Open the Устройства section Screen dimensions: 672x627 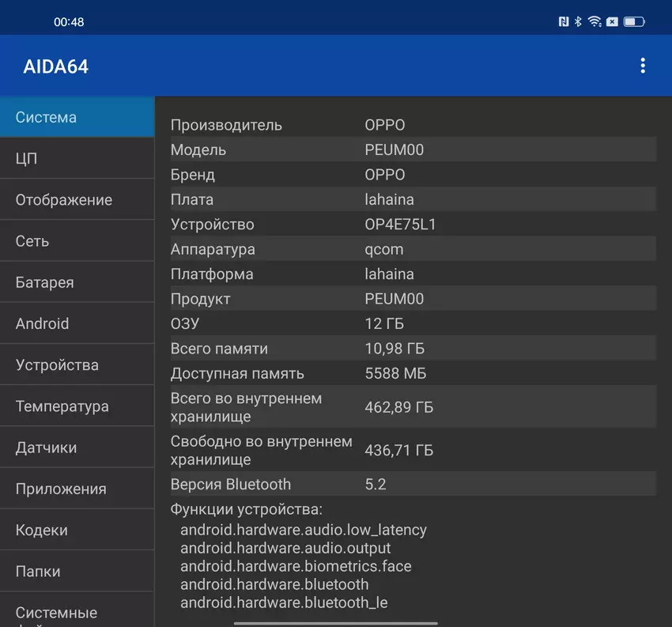(77, 365)
